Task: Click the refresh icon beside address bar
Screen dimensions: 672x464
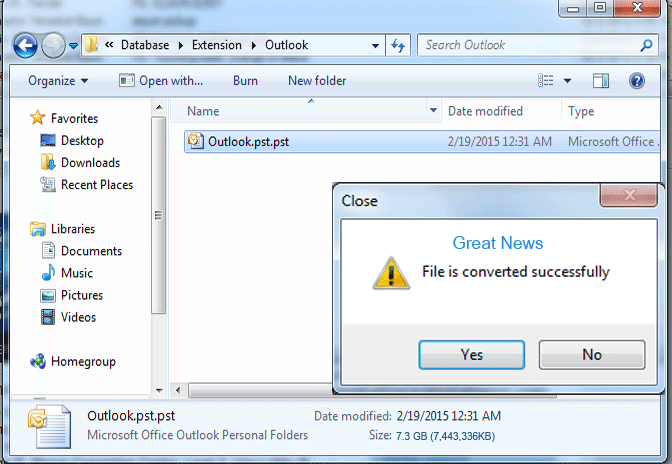Action: pyautogui.click(x=398, y=45)
